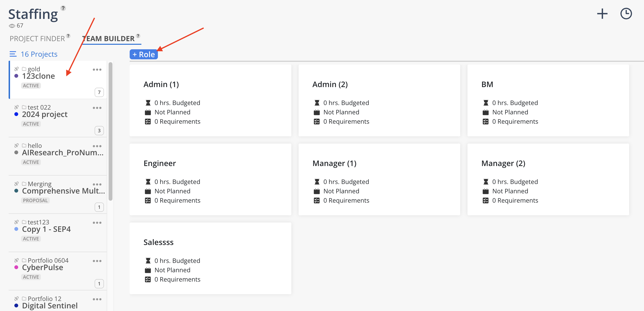
Task: Click calendar icon in Salessss card
Action: tap(148, 270)
